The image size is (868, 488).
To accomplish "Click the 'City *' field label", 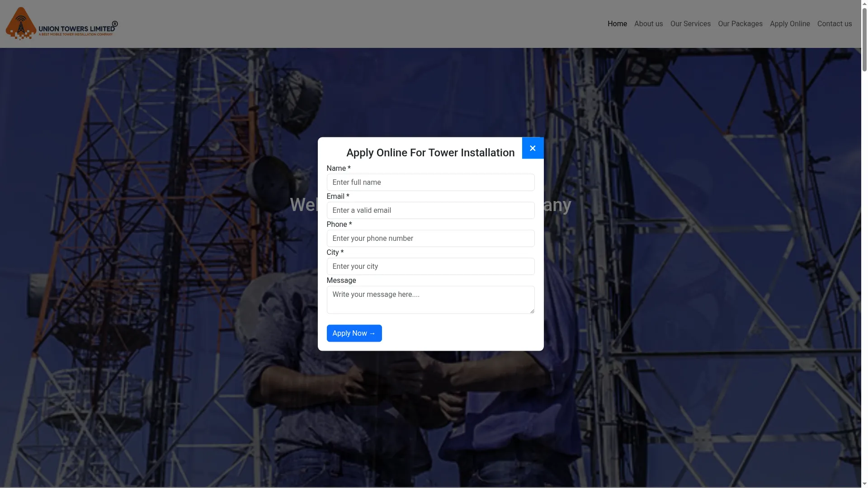I will [335, 253].
